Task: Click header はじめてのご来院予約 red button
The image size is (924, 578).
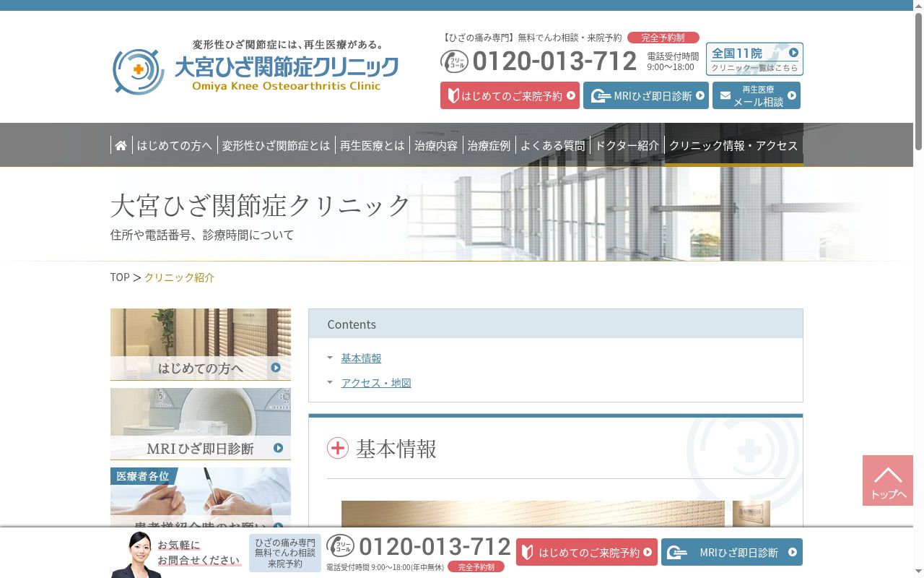Action: tap(510, 95)
